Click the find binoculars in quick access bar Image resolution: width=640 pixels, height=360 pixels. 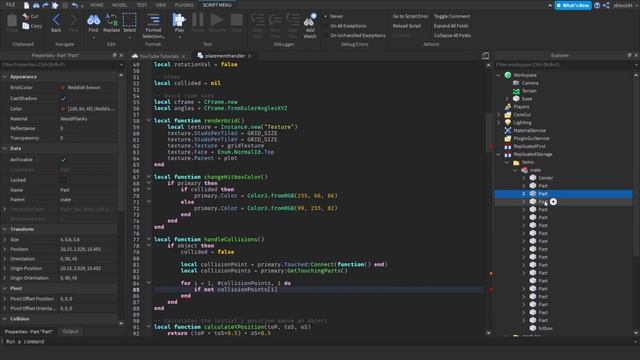[36, 5]
